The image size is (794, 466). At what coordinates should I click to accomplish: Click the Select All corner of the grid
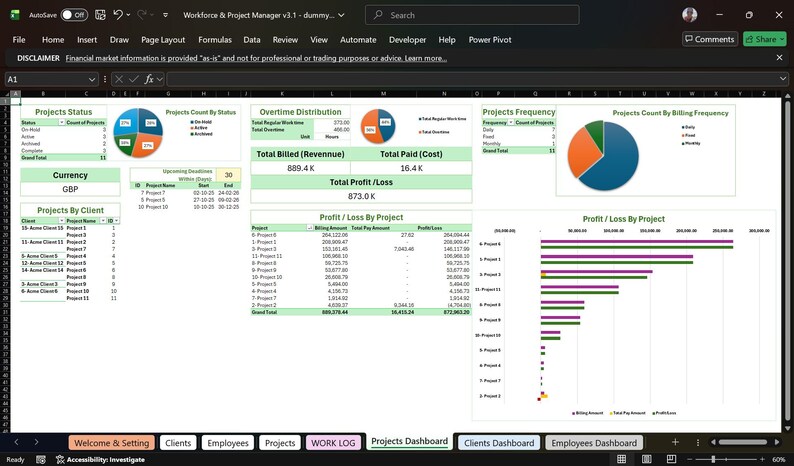pos(5,94)
